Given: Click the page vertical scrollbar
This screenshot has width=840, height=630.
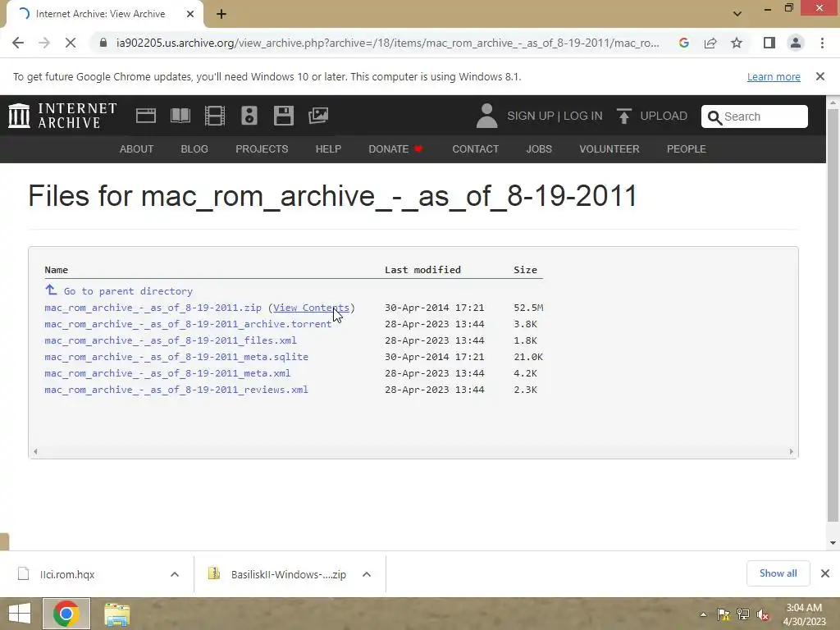Looking at the screenshot, I should pos(833,316).
